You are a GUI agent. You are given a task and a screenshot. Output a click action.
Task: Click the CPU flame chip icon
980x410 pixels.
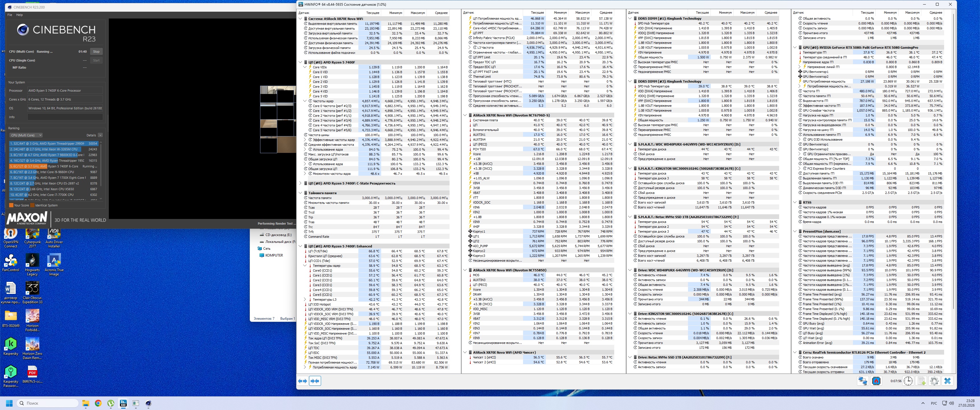(x=876, y=381)
